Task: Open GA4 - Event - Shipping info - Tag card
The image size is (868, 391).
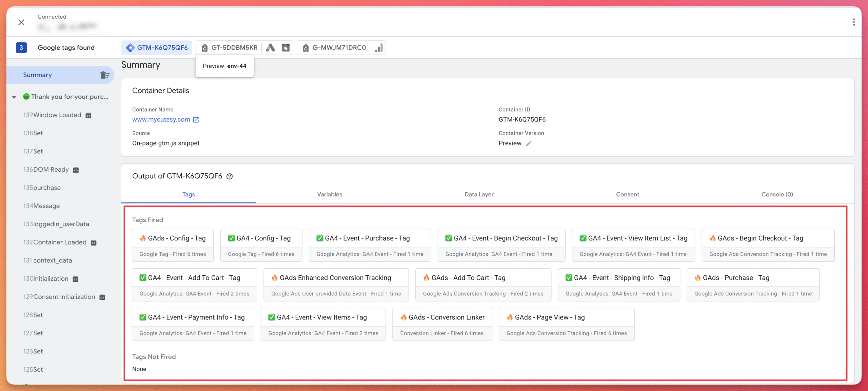Action: (619, 285)
